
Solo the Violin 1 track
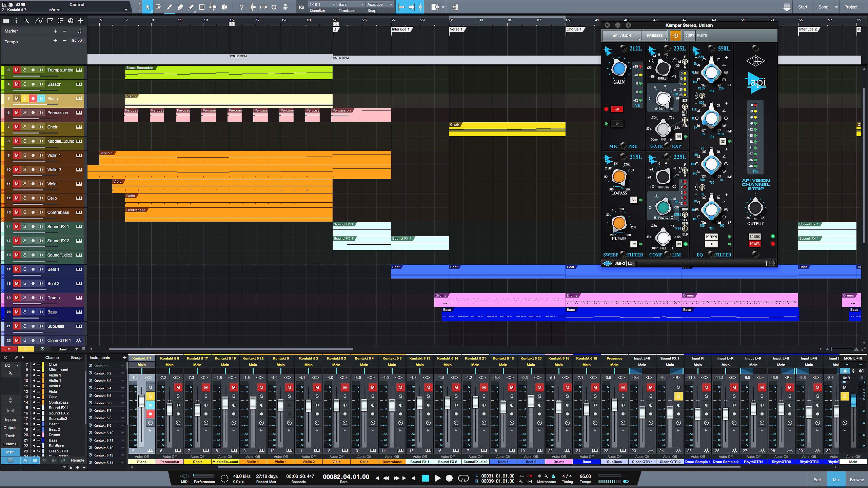pos(25,155)
